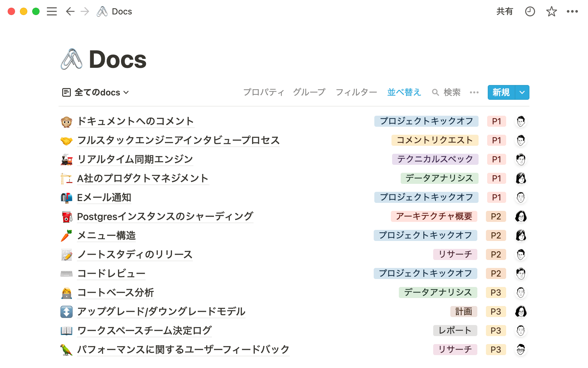Click the carrot emoji on メニュー構造

point(66,235)
